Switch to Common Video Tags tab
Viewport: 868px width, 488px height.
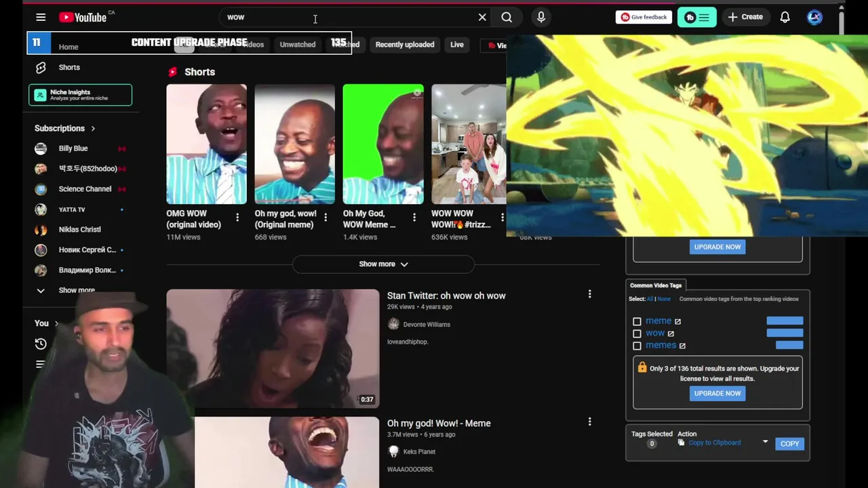656,285
